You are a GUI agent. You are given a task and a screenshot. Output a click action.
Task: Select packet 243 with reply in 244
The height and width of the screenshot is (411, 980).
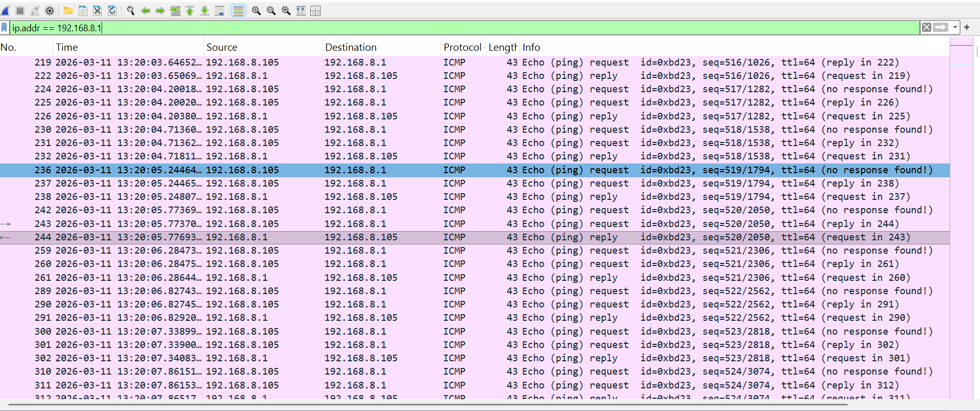coord(475,224)
